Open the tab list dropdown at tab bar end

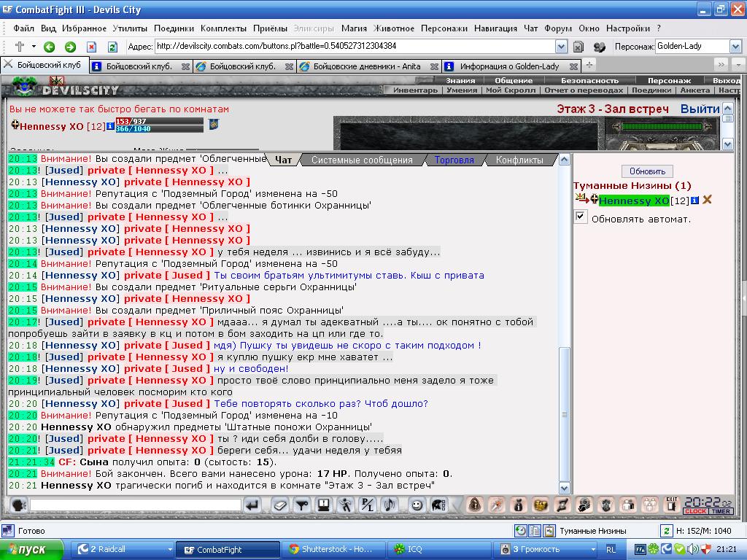click(738, 65)
